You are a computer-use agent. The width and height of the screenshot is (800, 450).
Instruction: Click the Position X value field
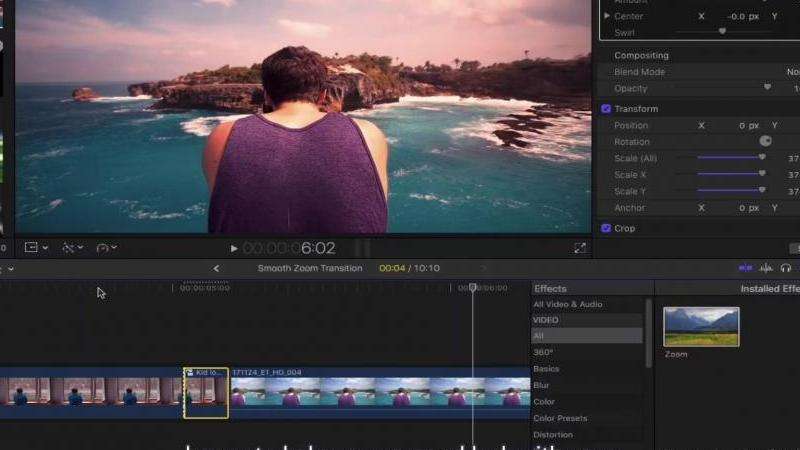[x=748, y=125]
